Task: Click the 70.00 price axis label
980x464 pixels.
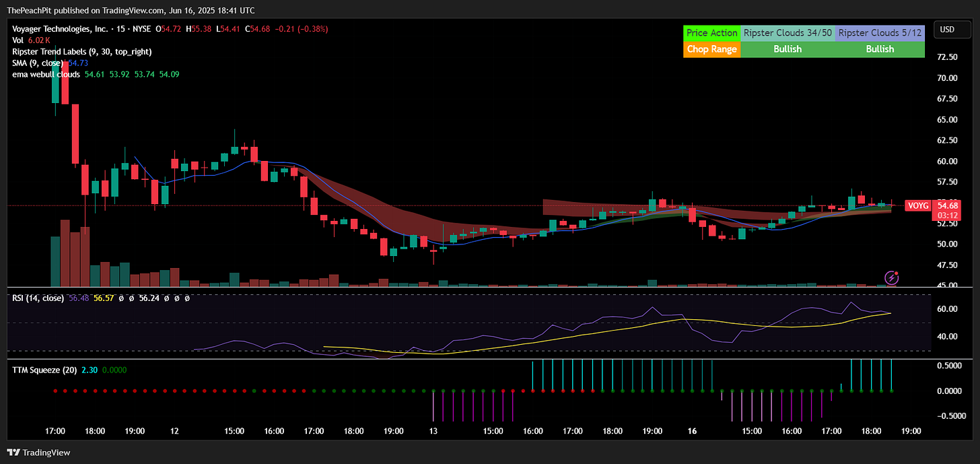Action: click(x=947, y=78)
